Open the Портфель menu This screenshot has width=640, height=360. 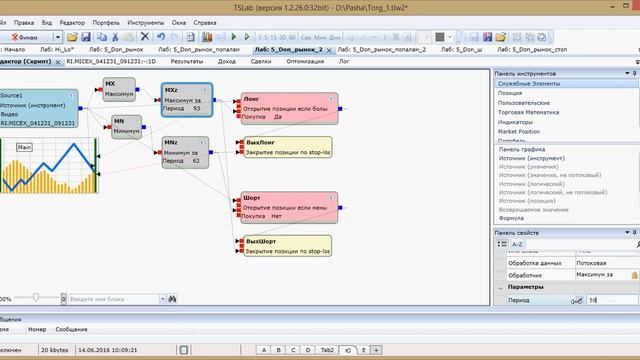(x=106, y=23)
